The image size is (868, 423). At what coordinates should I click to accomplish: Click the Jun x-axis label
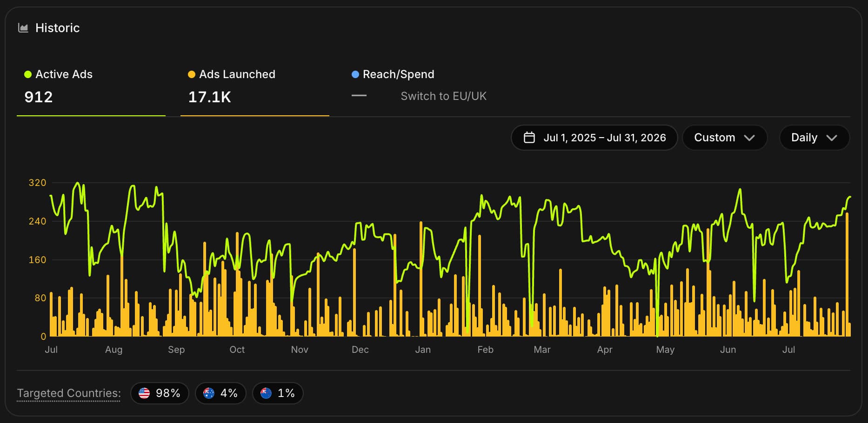point(728,350)
